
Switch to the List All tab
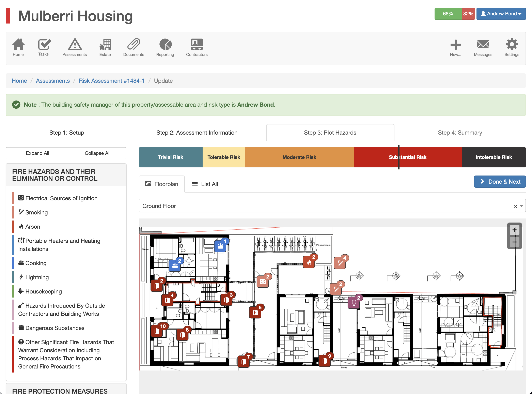(x=205, y=184)
